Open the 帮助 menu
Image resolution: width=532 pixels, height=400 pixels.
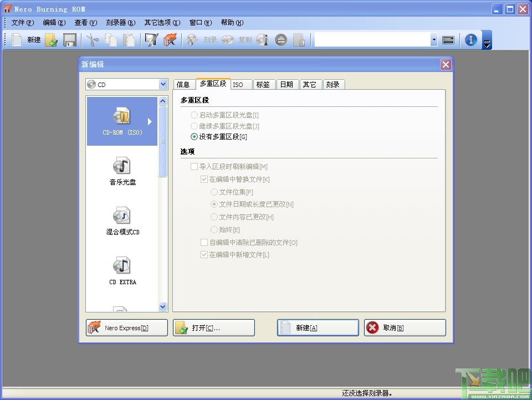coord(232,23)
